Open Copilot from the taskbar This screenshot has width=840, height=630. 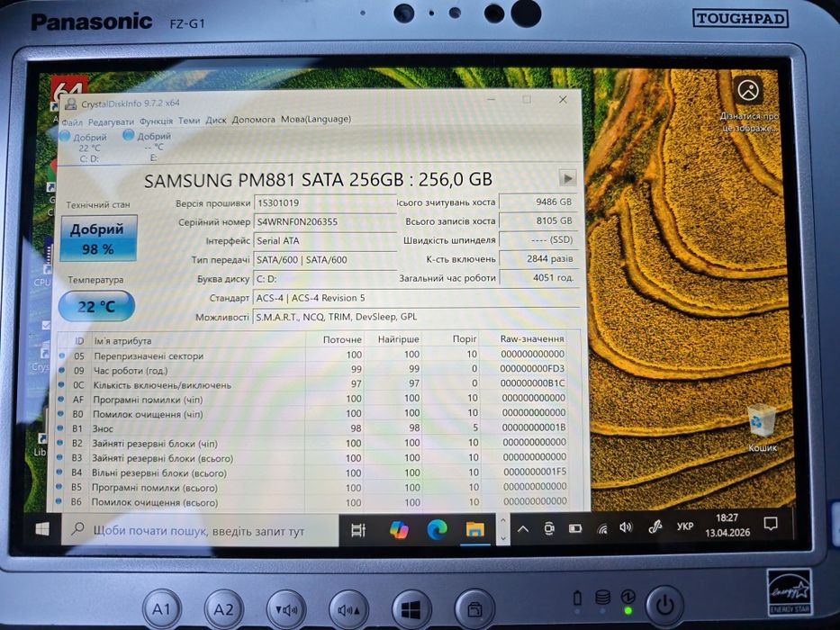pos(399,530)
